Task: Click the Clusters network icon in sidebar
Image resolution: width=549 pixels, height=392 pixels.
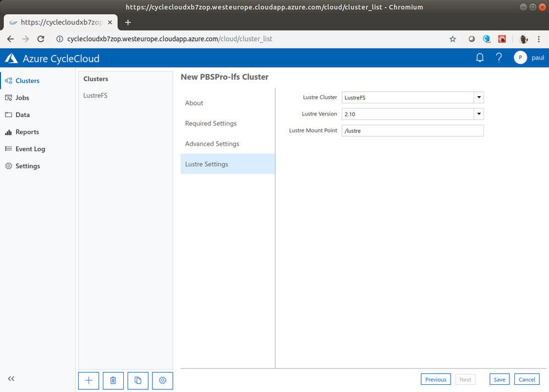Action: (x=8, y=80)
